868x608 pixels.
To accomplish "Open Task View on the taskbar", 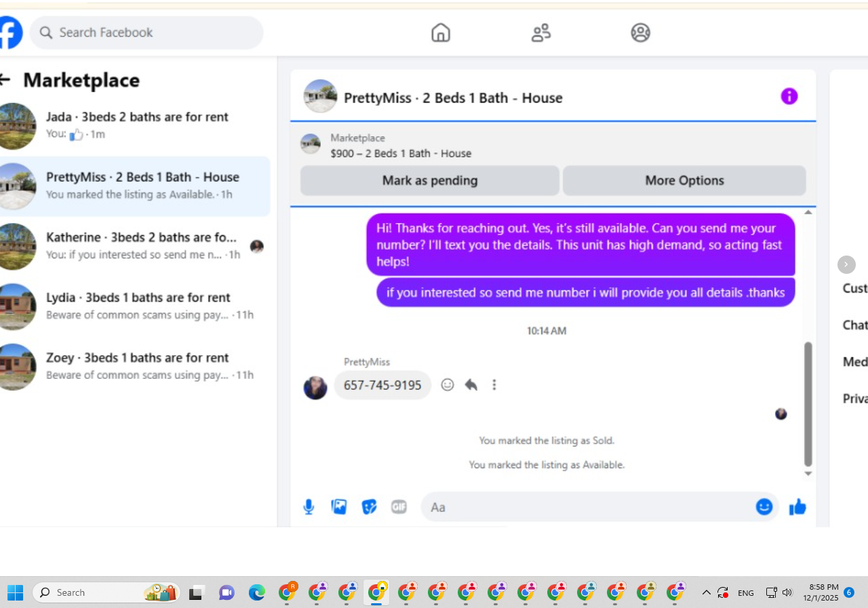I will [x=197, y=593].
